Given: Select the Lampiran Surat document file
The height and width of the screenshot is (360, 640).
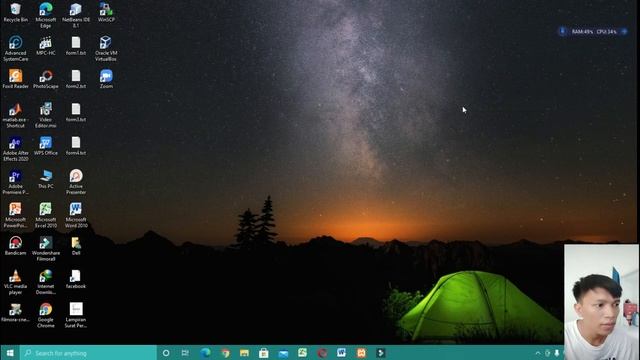Looking at the screenshot, I should [76, 315].
